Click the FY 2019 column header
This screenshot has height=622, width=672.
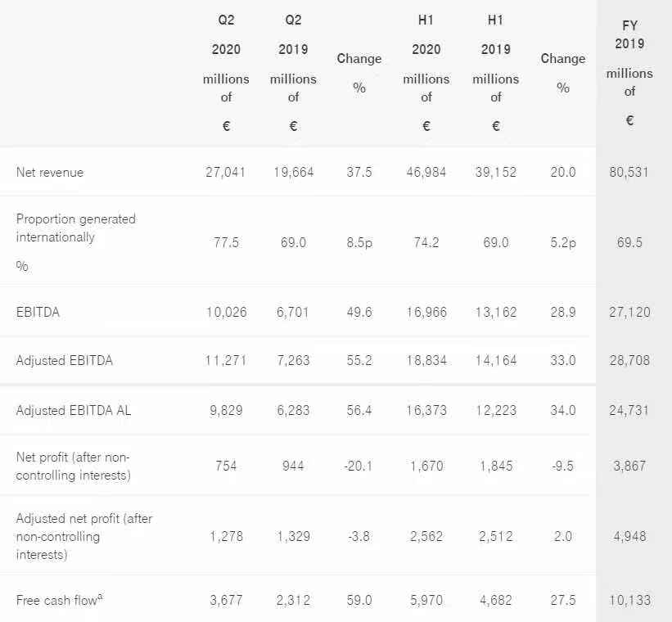coord(629,73)
